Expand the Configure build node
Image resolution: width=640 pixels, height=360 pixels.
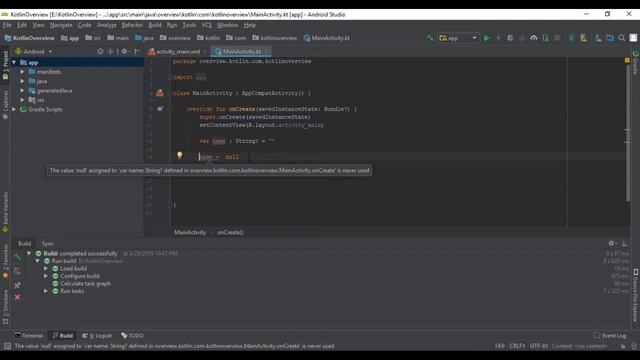pos(46,276)
